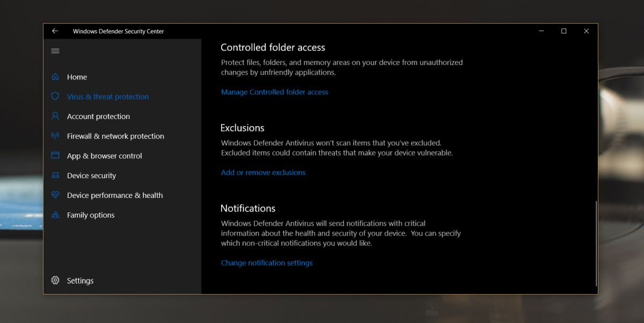644x323 pixels.
Task: Click the Virus & threat protection shield icon
Action: pyautogui.click(x=55, y=97)
